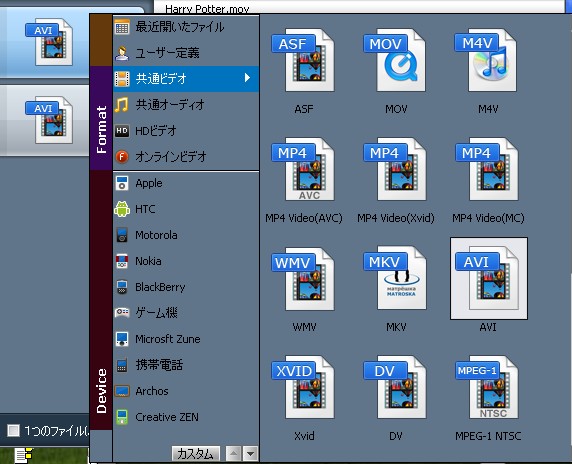Click the カスタム custom button
Screen dimensions: 572x464
[196, 454]
